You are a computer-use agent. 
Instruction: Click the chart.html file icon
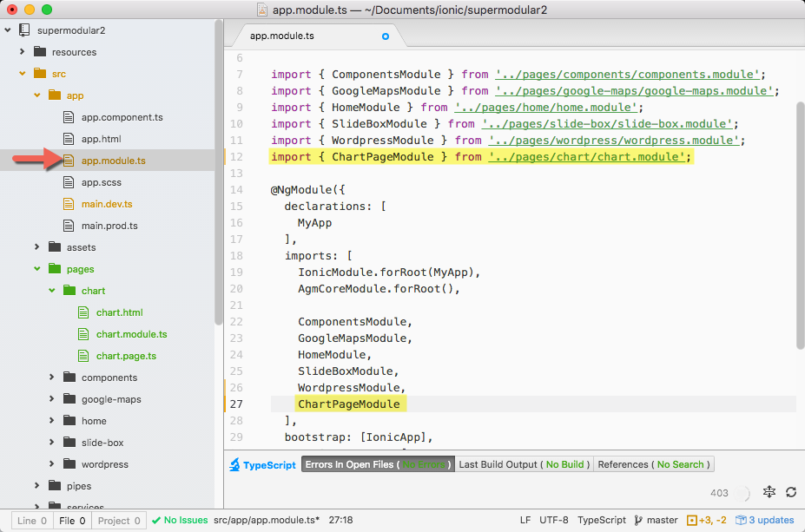coord(83,312)
